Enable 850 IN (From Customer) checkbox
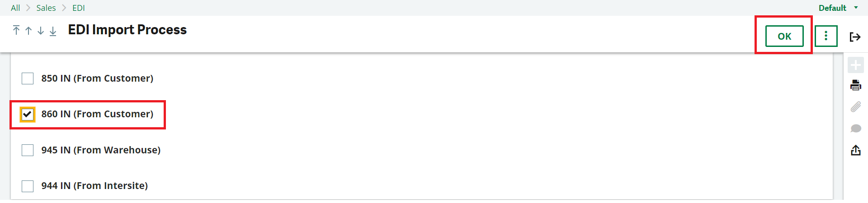 point(28,78)
